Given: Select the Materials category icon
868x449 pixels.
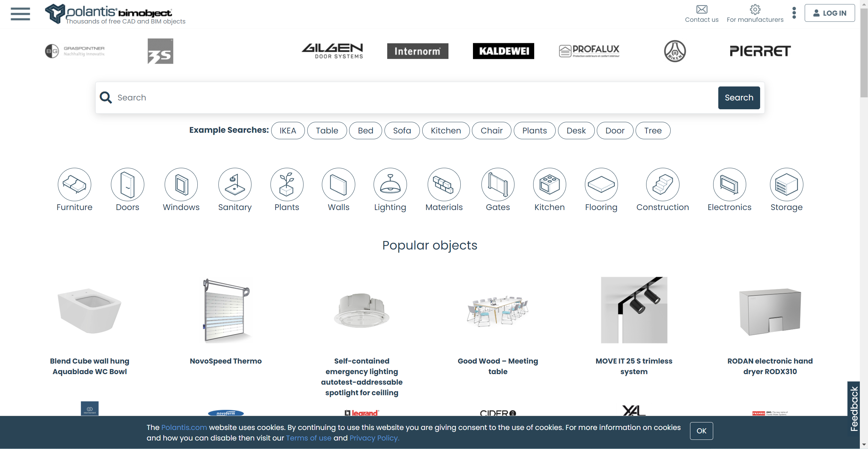Looking at the screenshot, I should (444, 185).
